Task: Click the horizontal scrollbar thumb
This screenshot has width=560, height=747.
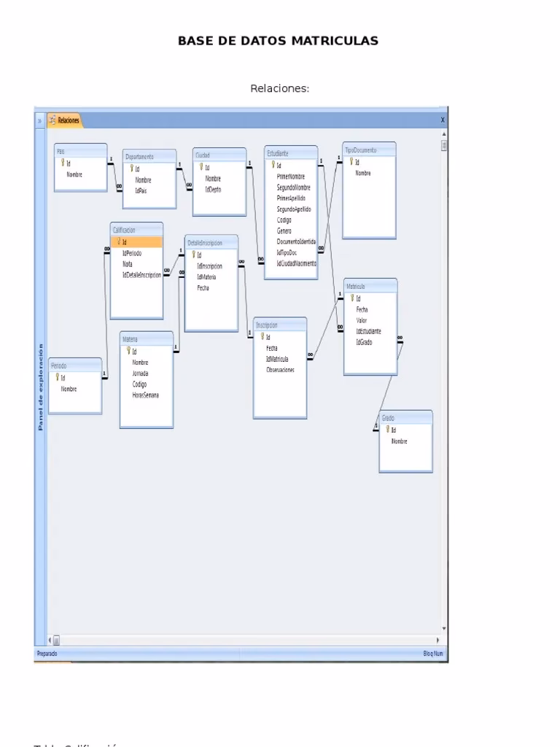Action: 56,640
